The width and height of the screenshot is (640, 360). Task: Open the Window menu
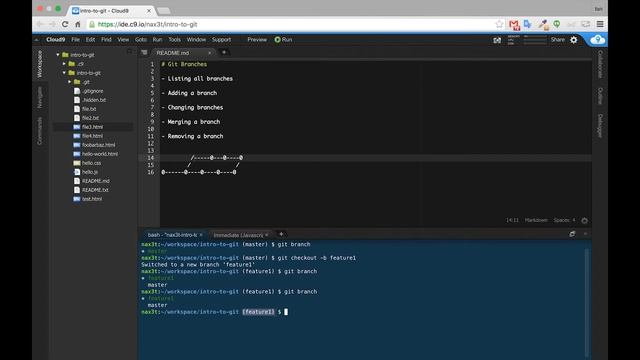[x=196, y=40]
